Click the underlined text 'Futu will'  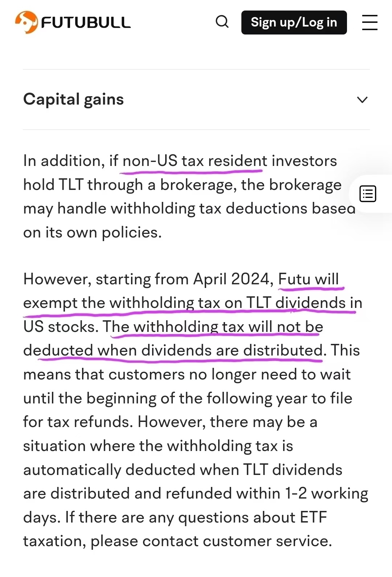(x=309, y=279)
